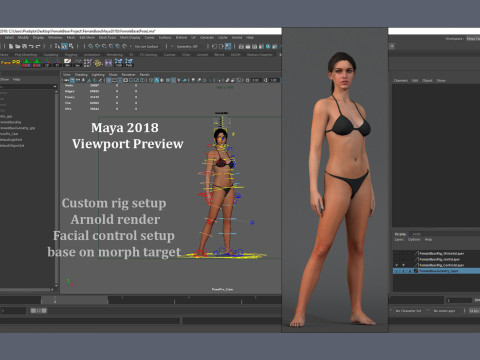Select by hierarchy mode icon

pos(57,46)
